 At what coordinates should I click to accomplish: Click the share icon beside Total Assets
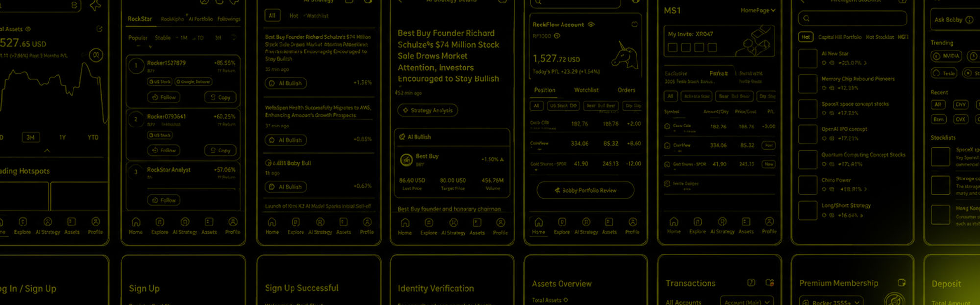(99, 29)
